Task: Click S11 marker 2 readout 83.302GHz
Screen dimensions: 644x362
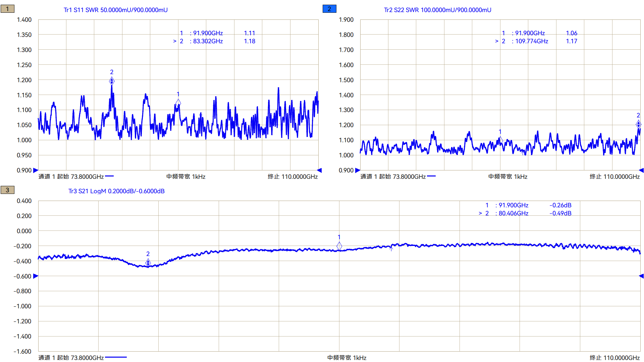Action: [x=208, y=41]
